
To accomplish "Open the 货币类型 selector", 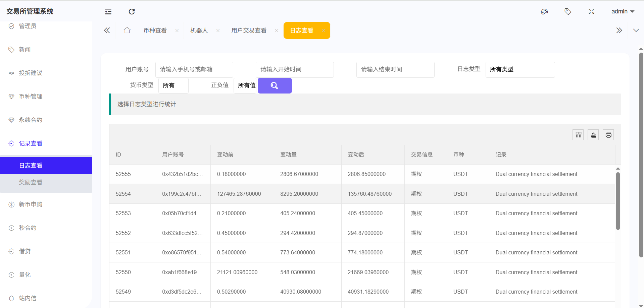I will pyautogui.click(x=173, y=85).
